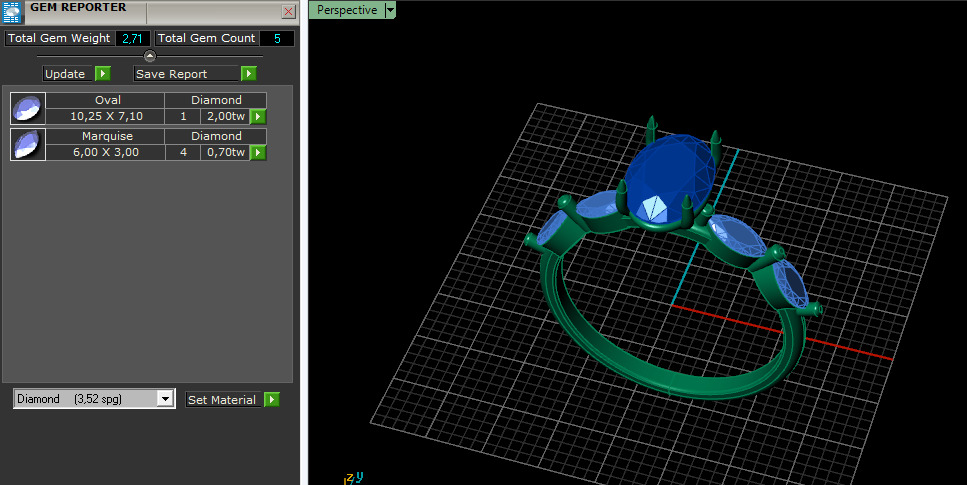Click the Perspective viewport label
The image size is (967, 485).
coord(347,10)
